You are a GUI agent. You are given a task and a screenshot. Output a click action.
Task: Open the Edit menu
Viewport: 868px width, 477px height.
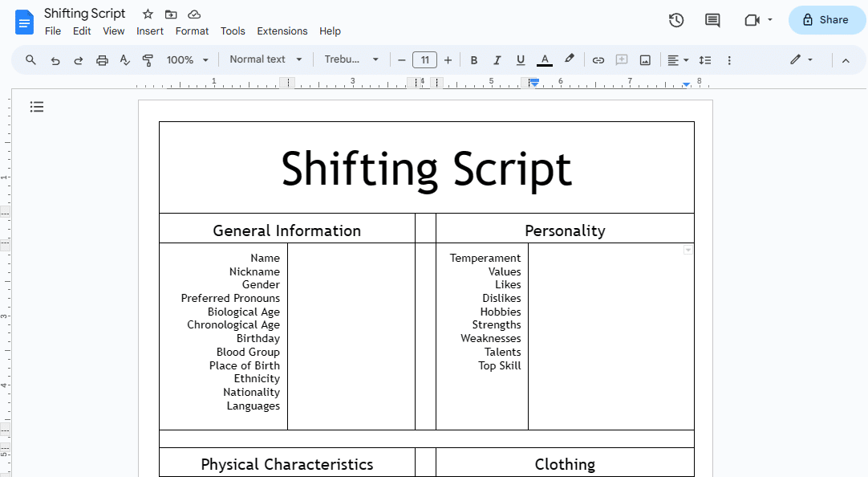click(82, 31)
